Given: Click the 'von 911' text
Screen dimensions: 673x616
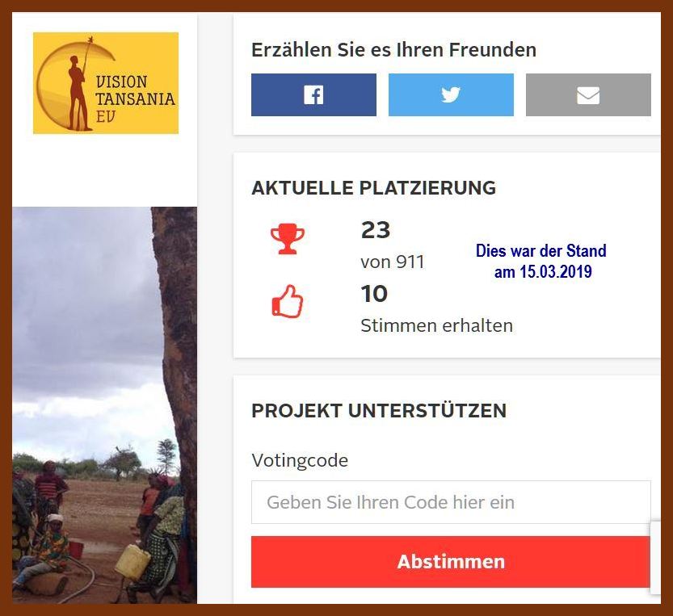Looking at the screenshot, I should [393, 262].
